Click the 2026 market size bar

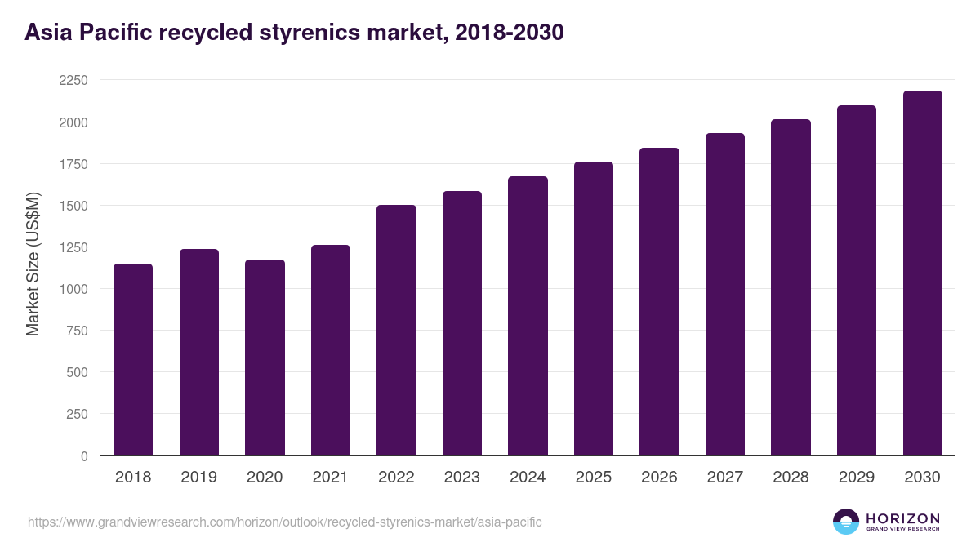(659, 302)
